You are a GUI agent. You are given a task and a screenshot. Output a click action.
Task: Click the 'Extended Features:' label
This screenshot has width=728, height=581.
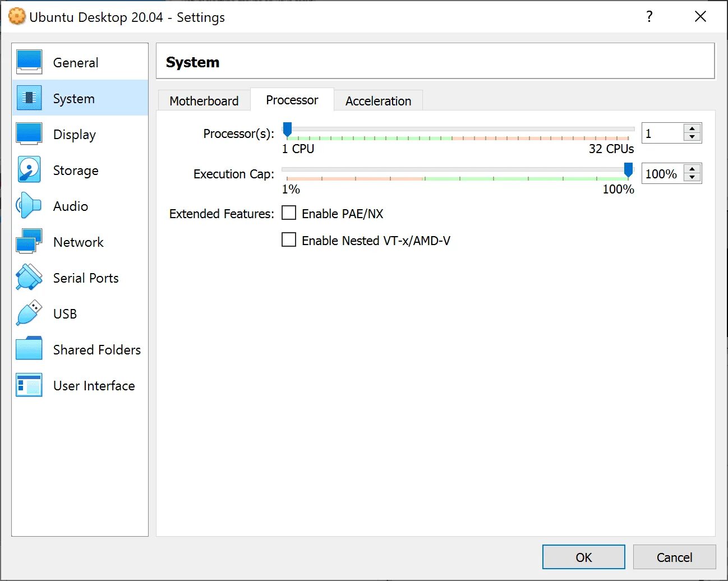pos(222,214)
